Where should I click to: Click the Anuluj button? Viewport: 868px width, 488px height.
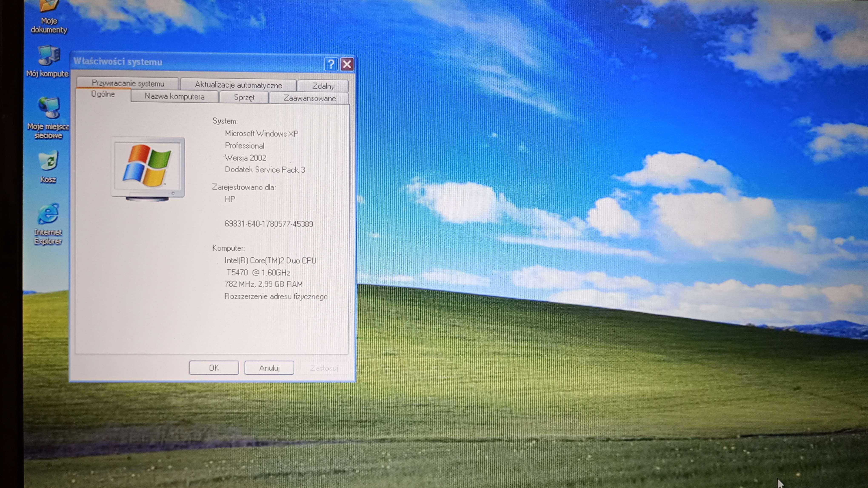pyautogui.click(x=269, y=367)
